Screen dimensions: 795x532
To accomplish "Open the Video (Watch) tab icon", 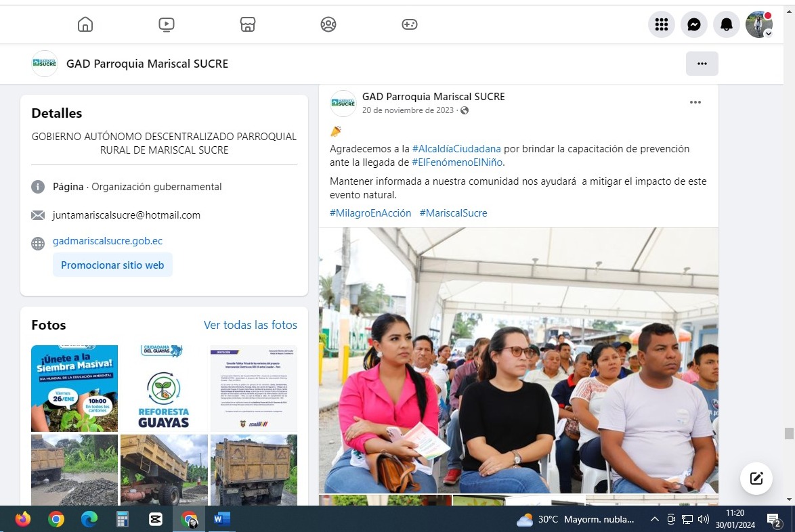I will tap(167, 24).
